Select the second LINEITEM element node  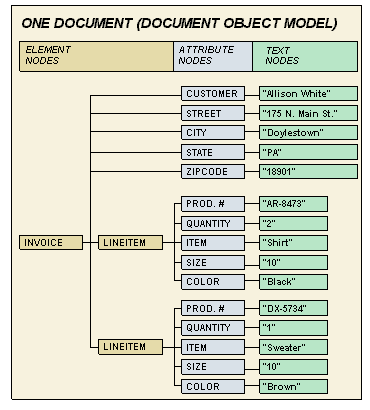(x=130, y=347)
